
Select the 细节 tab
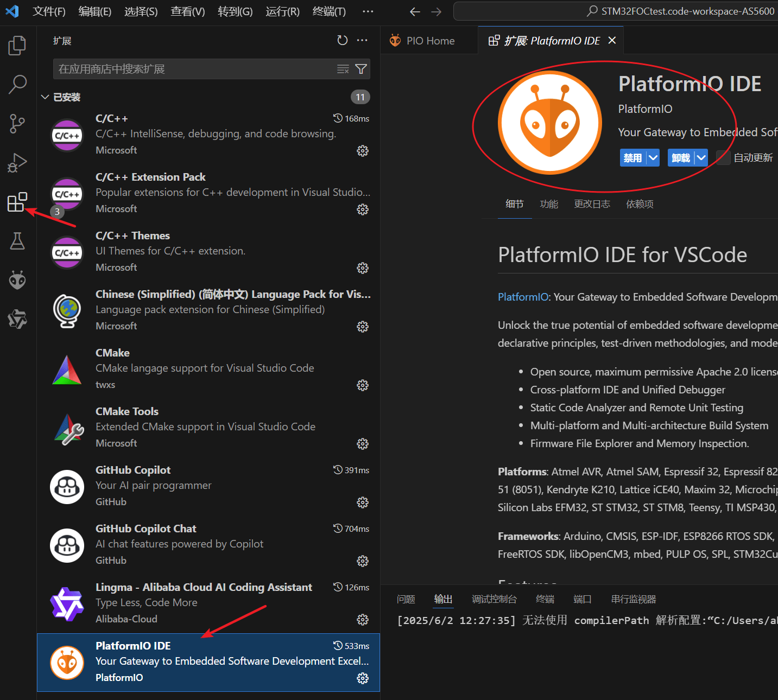[x=515, y=204]
